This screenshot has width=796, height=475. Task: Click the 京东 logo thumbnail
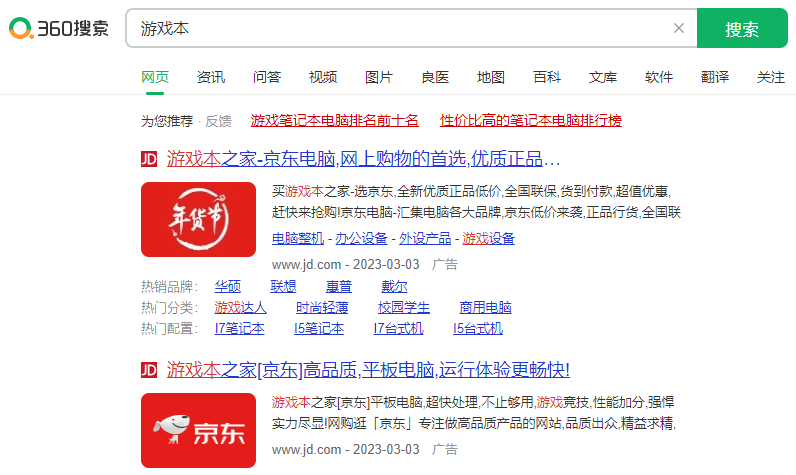[x=198, y=430]
